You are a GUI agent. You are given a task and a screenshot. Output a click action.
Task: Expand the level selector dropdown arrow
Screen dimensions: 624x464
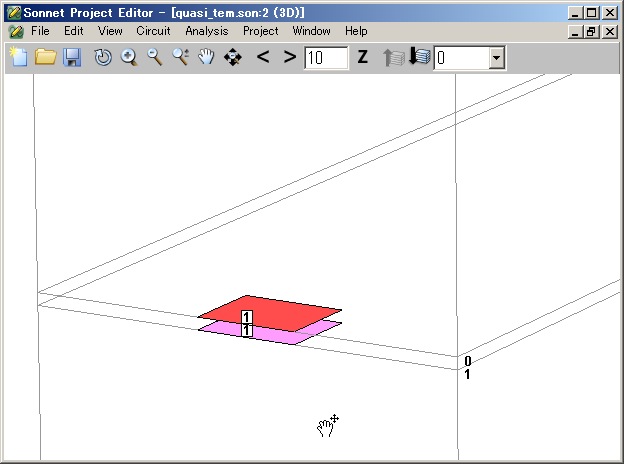(x=496, y=58)
